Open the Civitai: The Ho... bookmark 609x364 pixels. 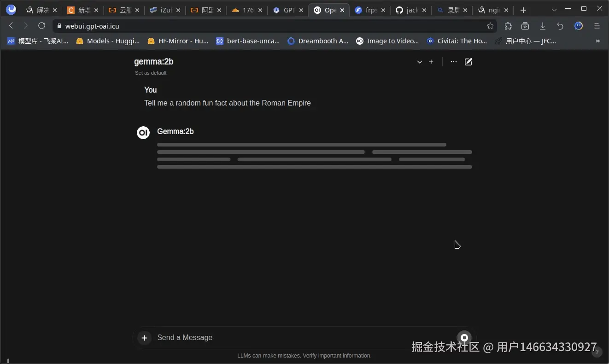click(457, 41)
